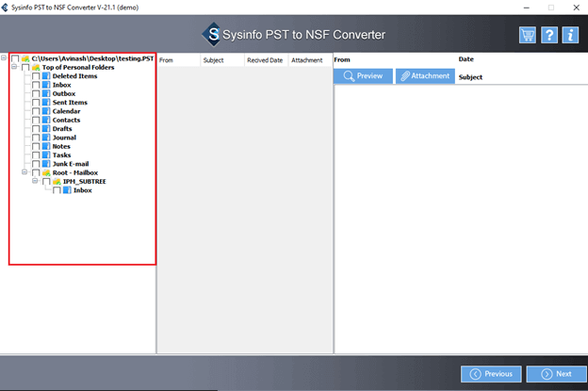This screenshot has height=391, width=588.
Task: Click the Sent Items folder icon
Action: point(46,103)
